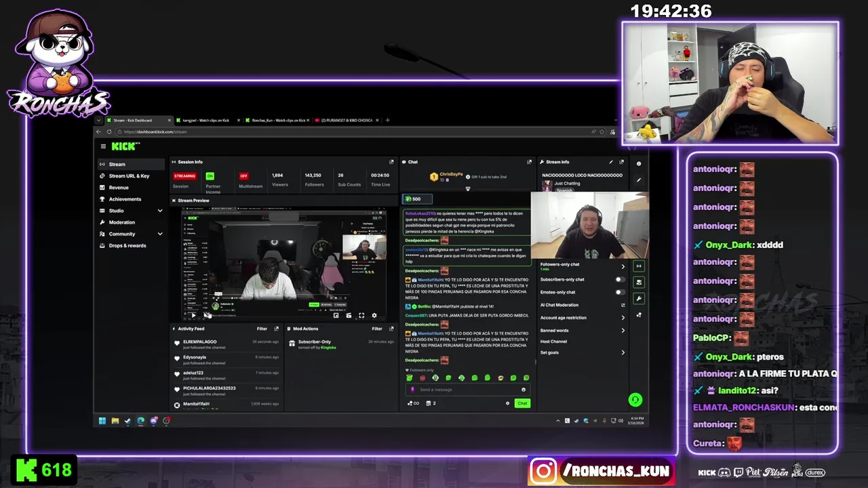The height and width of the screenshot is (488, 868).
Task: Switch to the YouTube browser tab
Action: 347,120
